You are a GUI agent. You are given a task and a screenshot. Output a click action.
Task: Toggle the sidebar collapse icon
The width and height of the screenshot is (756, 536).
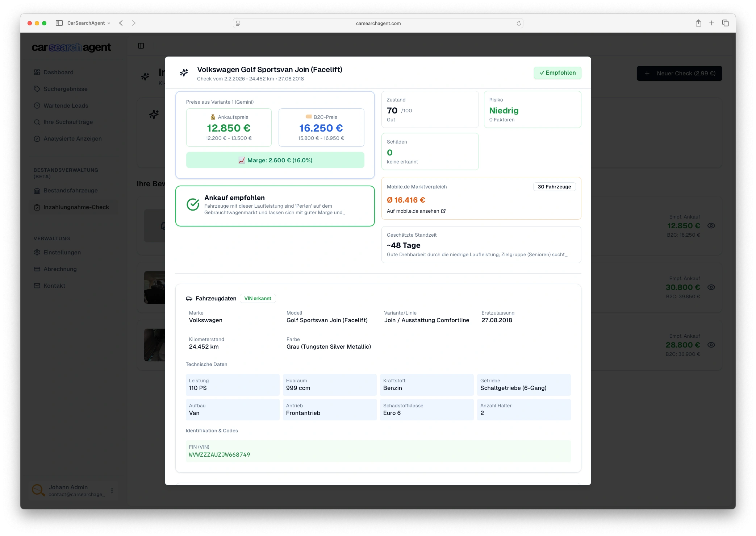click(x=141, y=46)
